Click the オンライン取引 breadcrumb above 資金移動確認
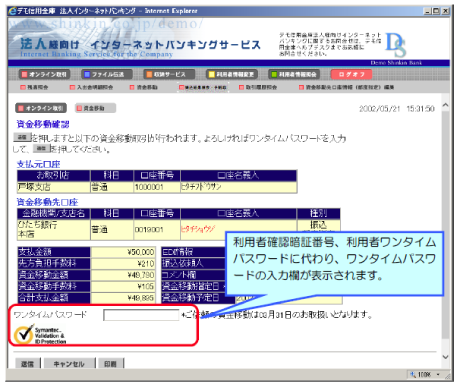Image resolution: width=460 pixels, height=386 pixels. point(41,108)
